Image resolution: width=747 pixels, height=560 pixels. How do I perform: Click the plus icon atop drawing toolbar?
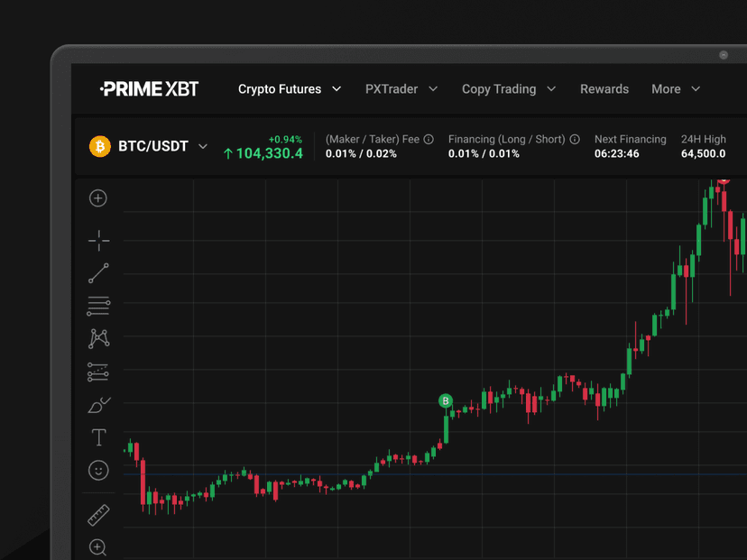(98, 198)
